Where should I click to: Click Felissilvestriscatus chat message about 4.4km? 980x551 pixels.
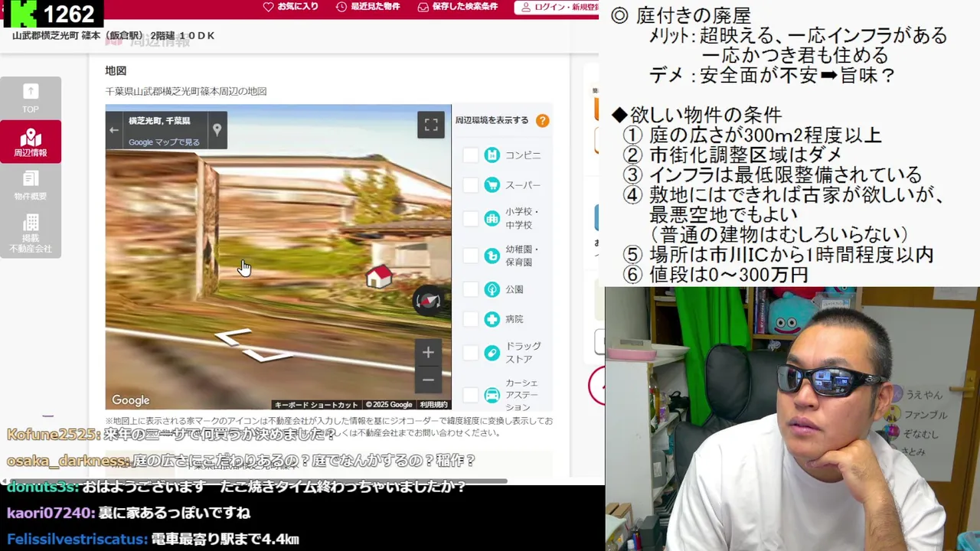153,540
